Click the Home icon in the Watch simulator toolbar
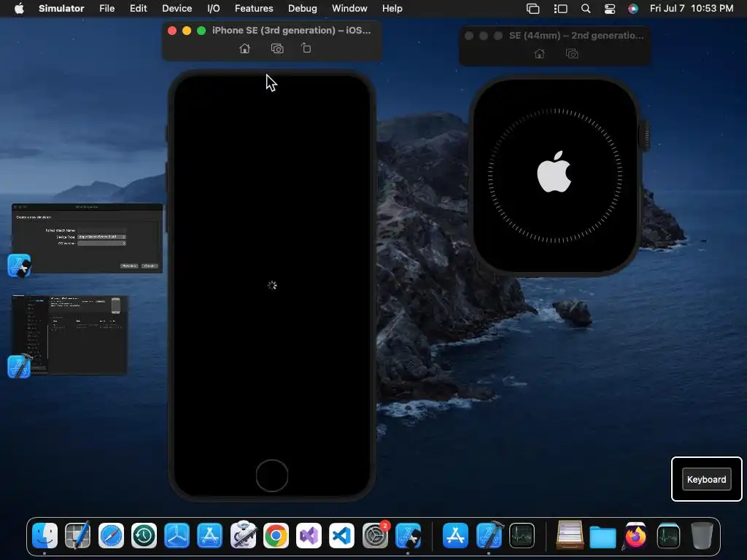This screenshot has width=747, height=560. click(539, 54)
